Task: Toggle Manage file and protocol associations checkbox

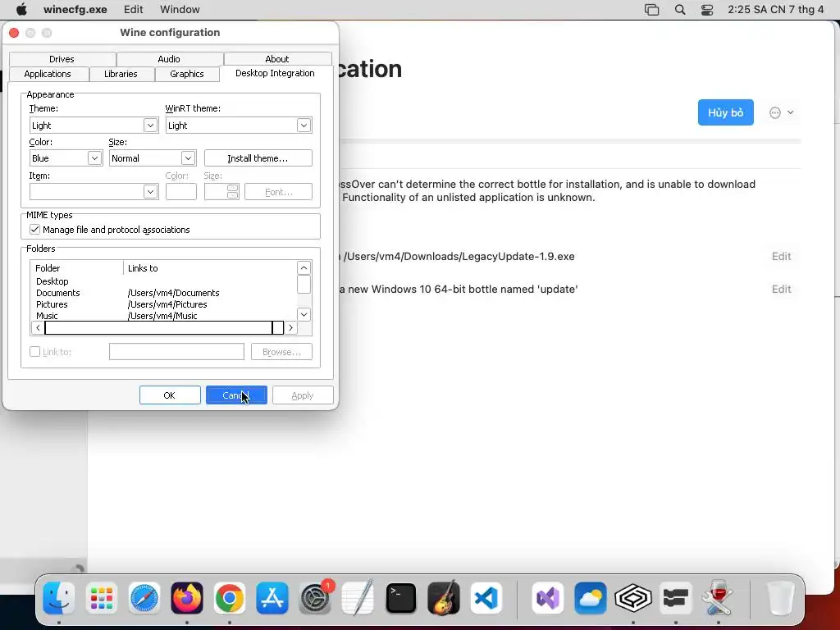Action: [x=34, y=230]
